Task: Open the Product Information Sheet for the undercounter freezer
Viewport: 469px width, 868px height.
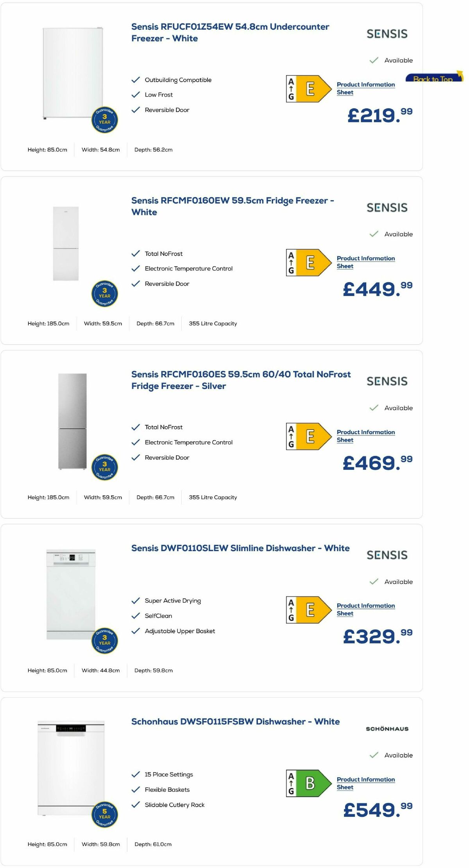Action: 365,88
